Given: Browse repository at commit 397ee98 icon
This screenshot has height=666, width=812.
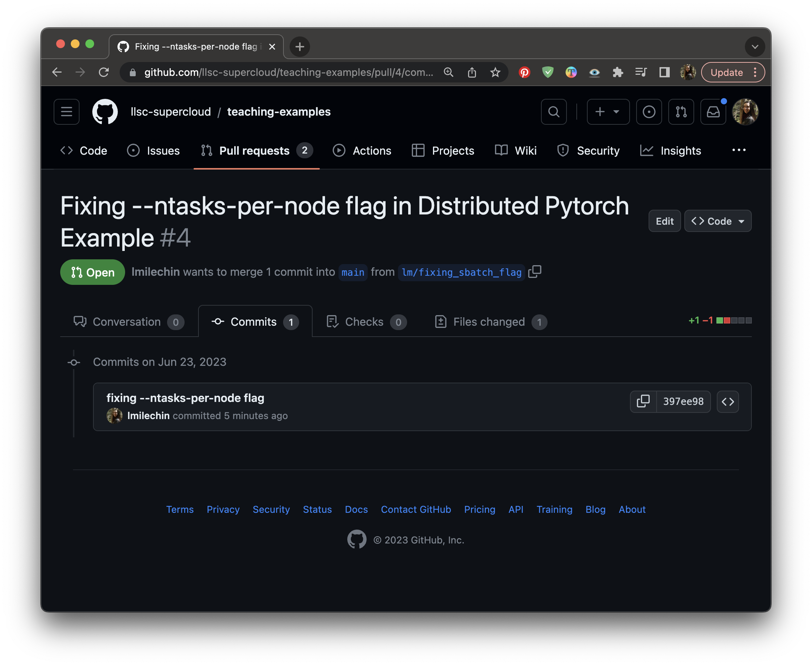Looking at the screenshot, I should click(728, 401).
